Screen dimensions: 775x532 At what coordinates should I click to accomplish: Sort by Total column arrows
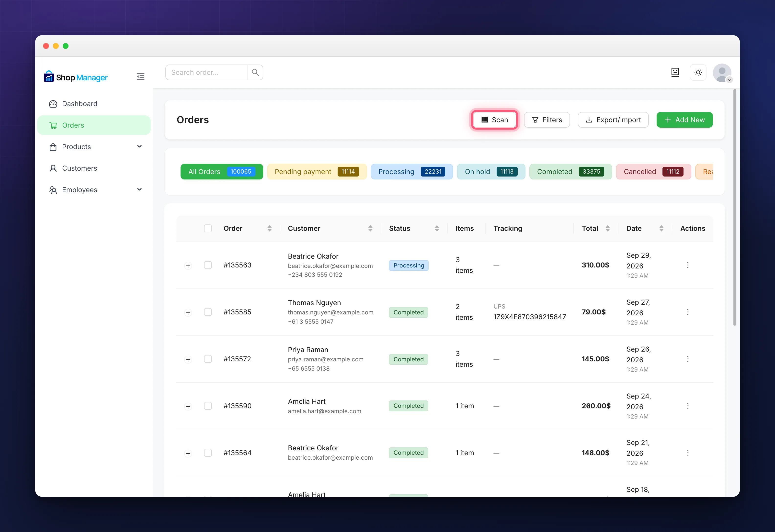click(x=608, y=228)
